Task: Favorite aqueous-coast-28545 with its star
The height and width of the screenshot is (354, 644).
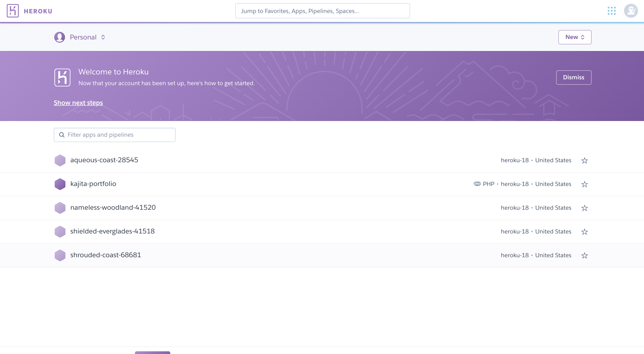Action: 584,160
